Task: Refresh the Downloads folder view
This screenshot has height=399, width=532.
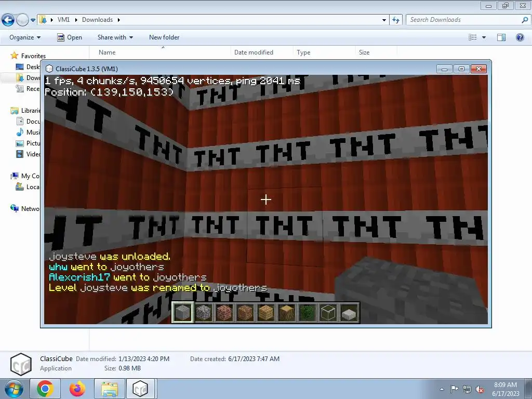Action: 395,20
